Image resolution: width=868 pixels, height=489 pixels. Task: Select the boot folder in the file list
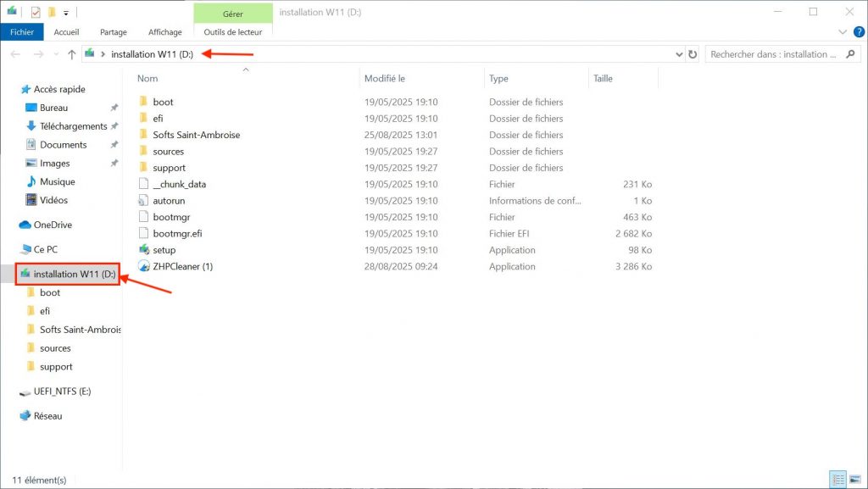tap(163, 102)
